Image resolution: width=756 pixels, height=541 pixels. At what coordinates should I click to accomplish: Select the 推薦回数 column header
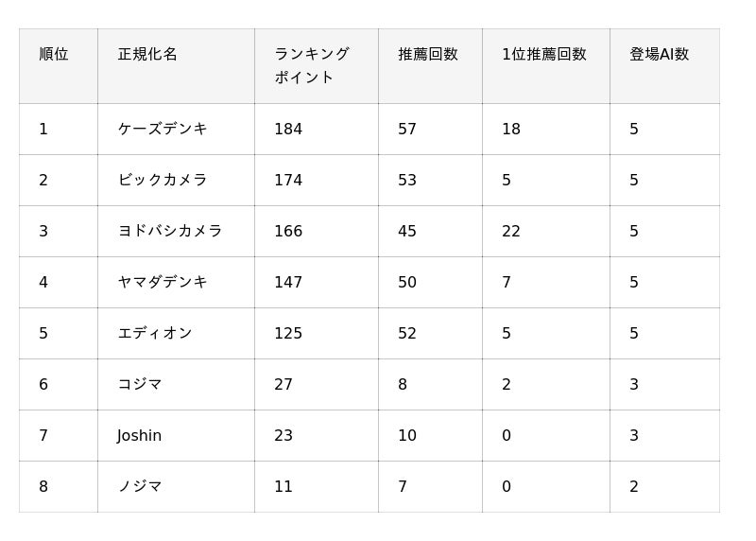pyautogui.click(x=430, y=66)
